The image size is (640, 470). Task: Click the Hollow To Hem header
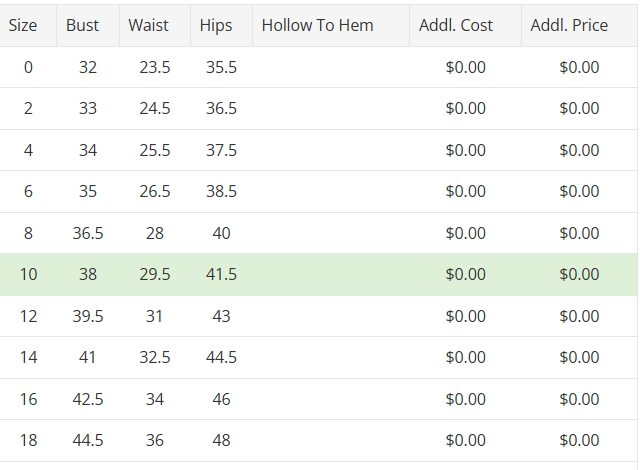[318, 25]
